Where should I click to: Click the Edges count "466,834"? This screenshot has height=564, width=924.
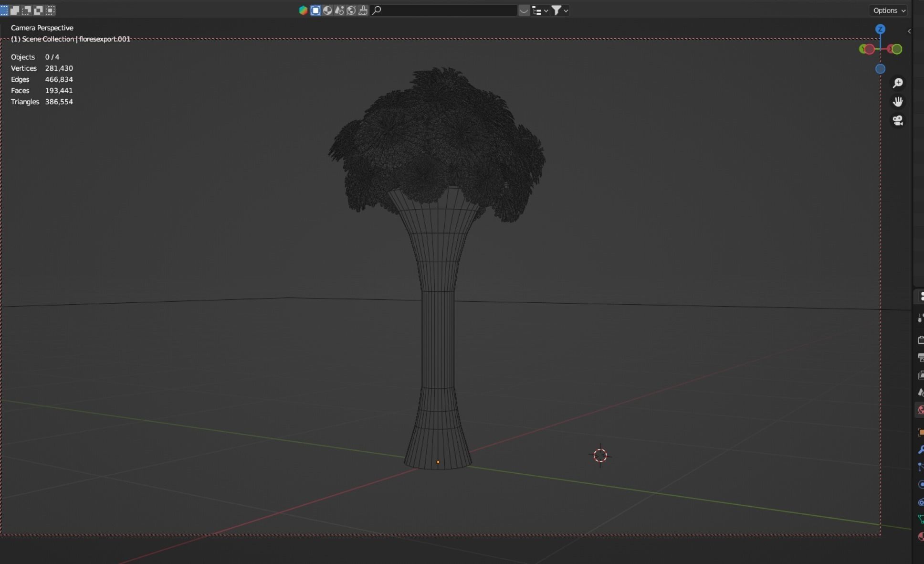pos(59,79)
